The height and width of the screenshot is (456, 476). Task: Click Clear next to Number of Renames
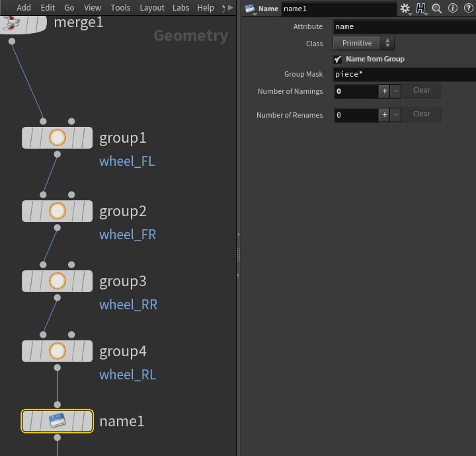[422, 114]
